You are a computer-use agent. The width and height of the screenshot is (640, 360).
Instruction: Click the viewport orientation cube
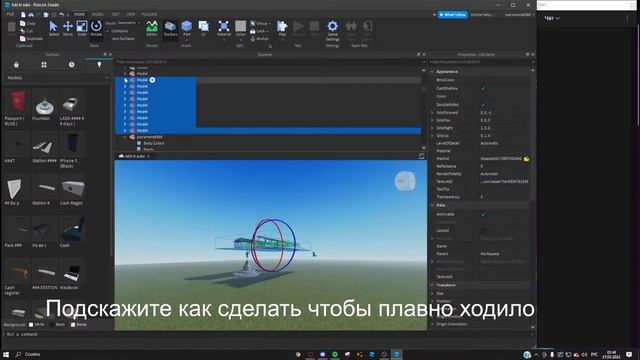pyautogui.click(x=405, y=182)
